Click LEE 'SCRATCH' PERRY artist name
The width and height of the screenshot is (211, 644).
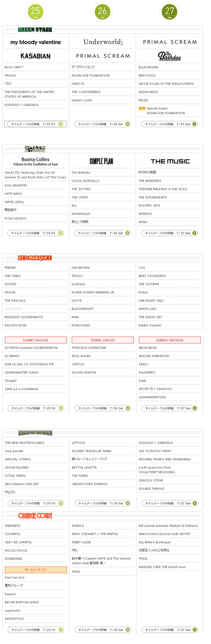coord(155,451)
